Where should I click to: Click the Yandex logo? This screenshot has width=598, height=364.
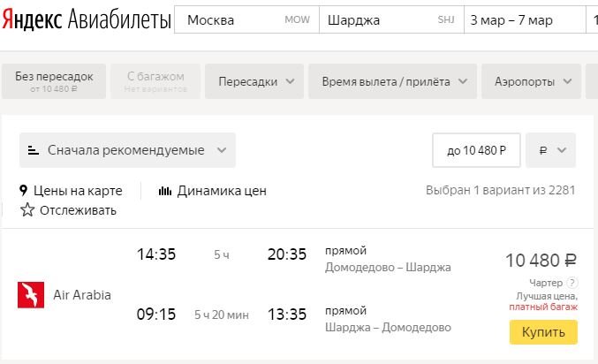click(33, 20)
